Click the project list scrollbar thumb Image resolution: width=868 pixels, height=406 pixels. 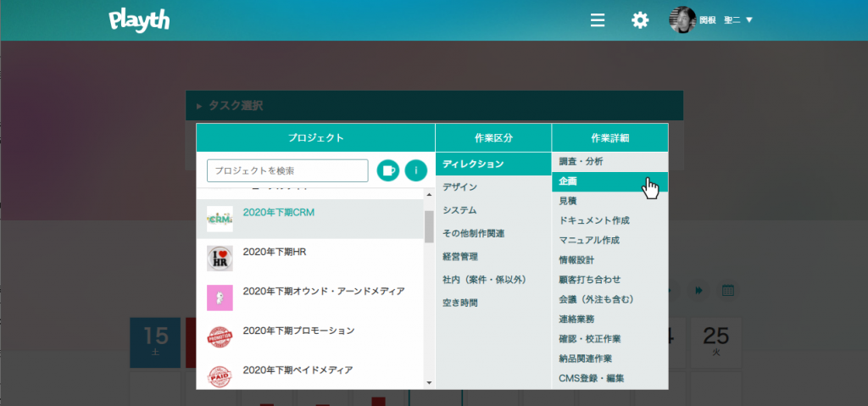(429, 226)
